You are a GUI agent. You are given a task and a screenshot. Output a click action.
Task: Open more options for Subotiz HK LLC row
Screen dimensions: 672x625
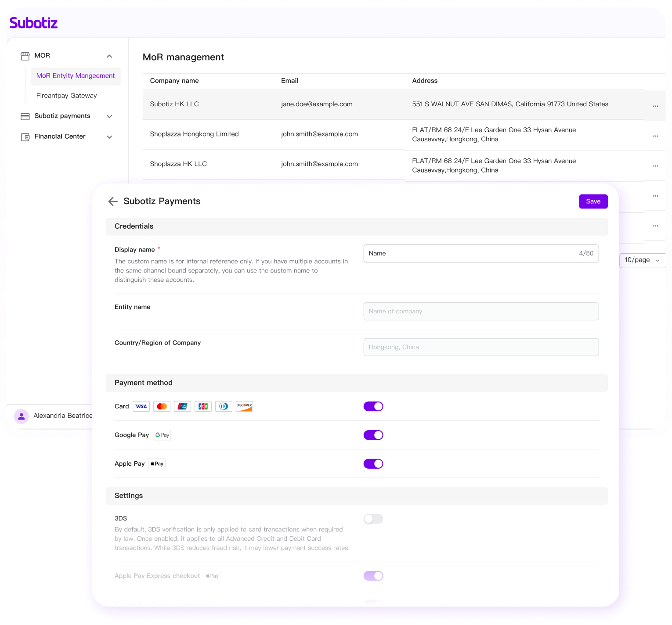(x=655, y=106)
